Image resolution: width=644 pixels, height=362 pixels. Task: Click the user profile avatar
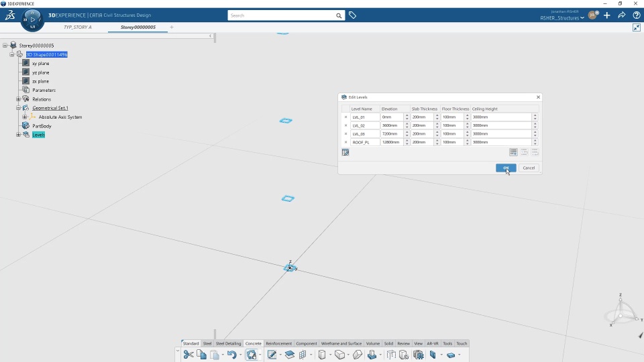[x=592, y=15]
